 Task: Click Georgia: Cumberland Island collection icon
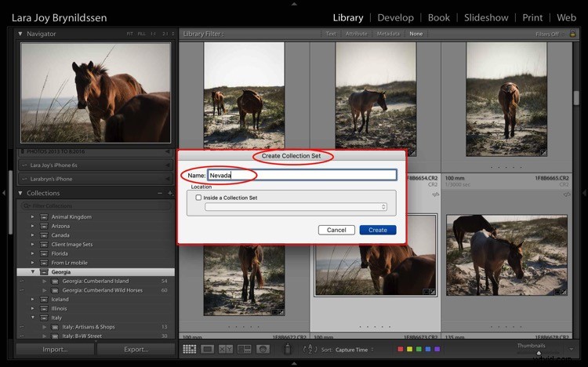[x=55, y=281]
